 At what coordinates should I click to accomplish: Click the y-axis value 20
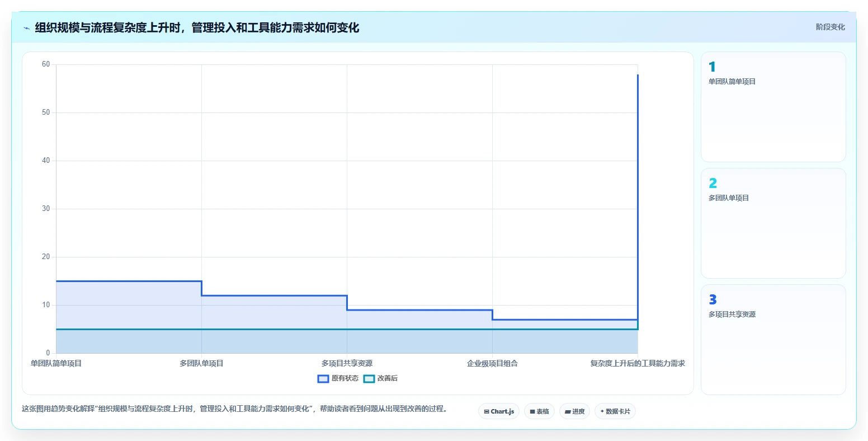(x=46, y=257)
